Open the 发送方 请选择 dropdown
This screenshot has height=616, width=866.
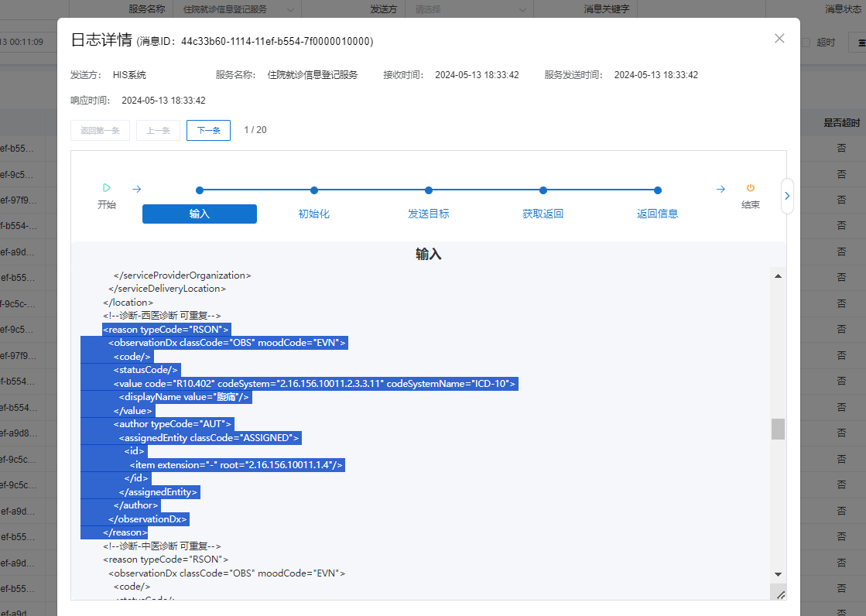pos(470,9)
